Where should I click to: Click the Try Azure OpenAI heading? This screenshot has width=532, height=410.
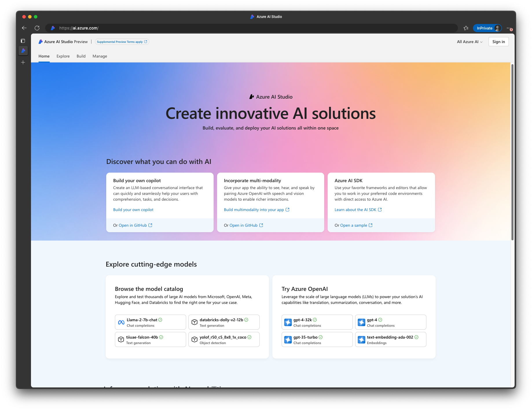tap(304, 289)
